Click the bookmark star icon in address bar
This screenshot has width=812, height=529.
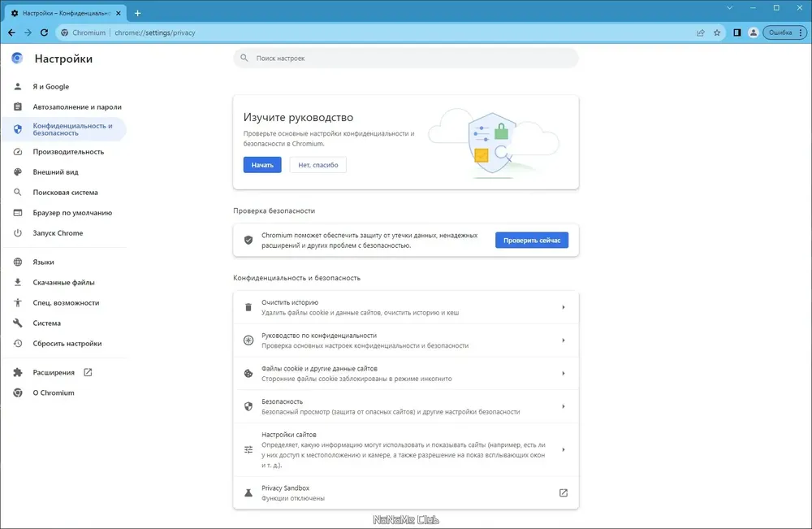[x=717, y=33]
